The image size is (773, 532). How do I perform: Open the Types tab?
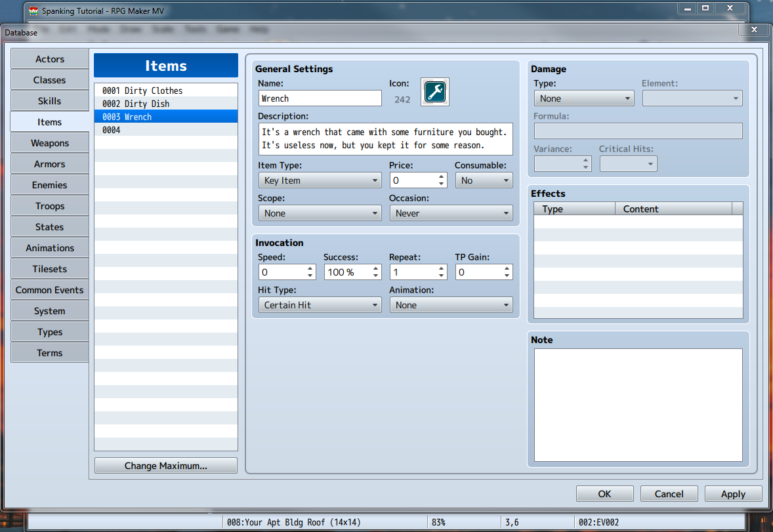(50, 333)
